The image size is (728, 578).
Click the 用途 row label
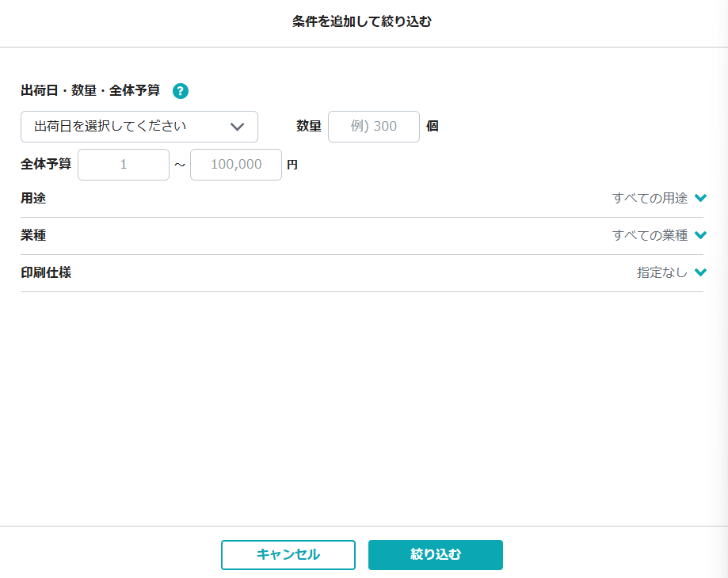[33, 198]
